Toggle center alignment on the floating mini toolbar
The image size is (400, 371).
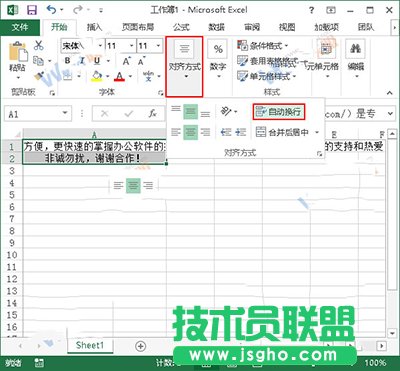133,186
